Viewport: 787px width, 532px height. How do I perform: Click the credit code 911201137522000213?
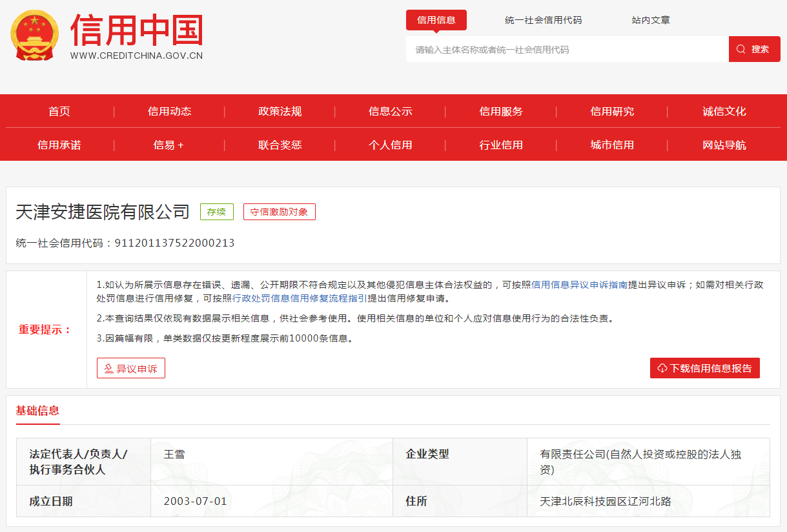click(174, 243)
